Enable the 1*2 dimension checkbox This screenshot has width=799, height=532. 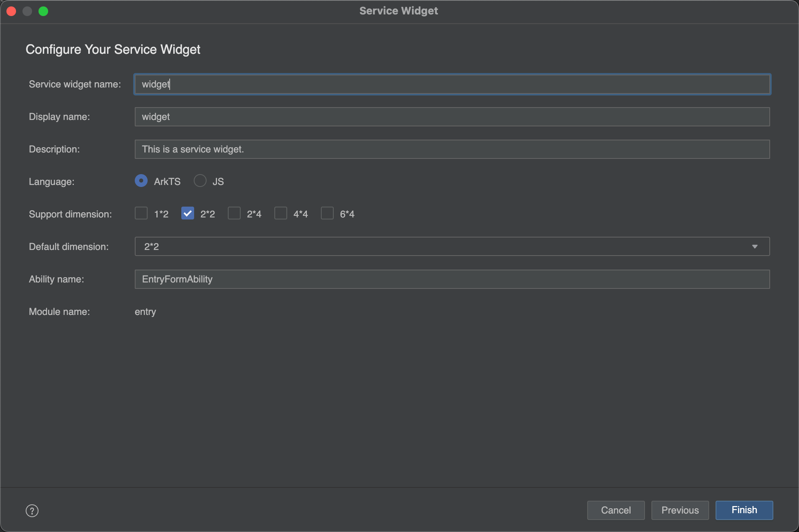coord(141,213)
